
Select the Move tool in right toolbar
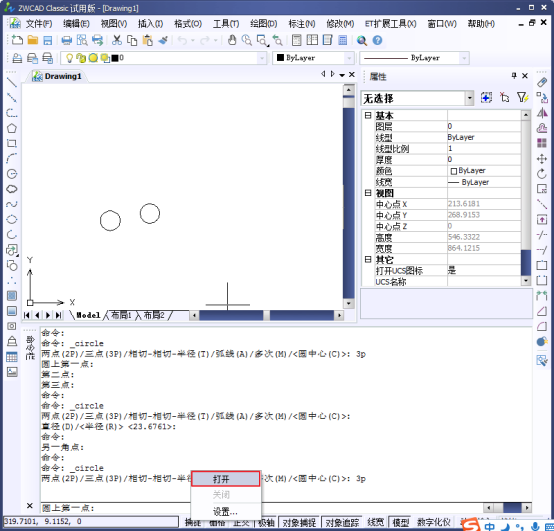542,159
